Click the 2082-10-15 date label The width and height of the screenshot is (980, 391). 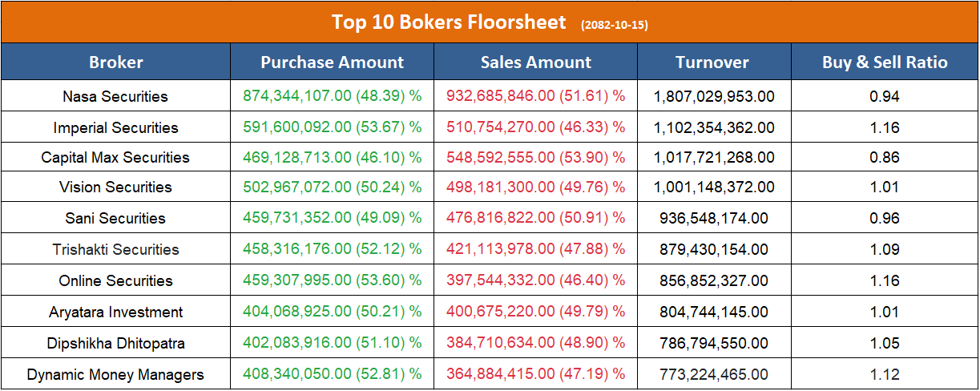click(615, 25)
